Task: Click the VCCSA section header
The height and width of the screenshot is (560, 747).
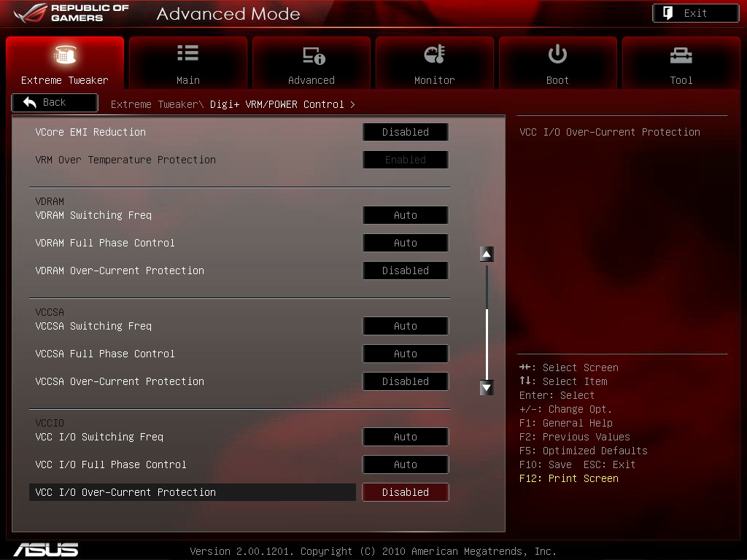Action: tap(50, 312)
